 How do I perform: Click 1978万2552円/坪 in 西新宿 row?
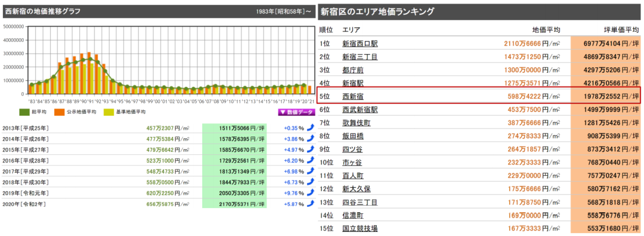point(612,97)
